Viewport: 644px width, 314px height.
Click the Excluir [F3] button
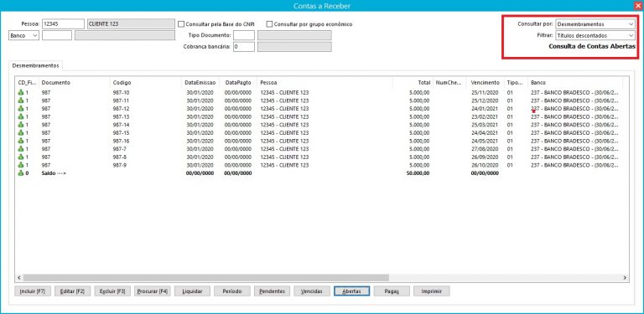pos(112,291)
